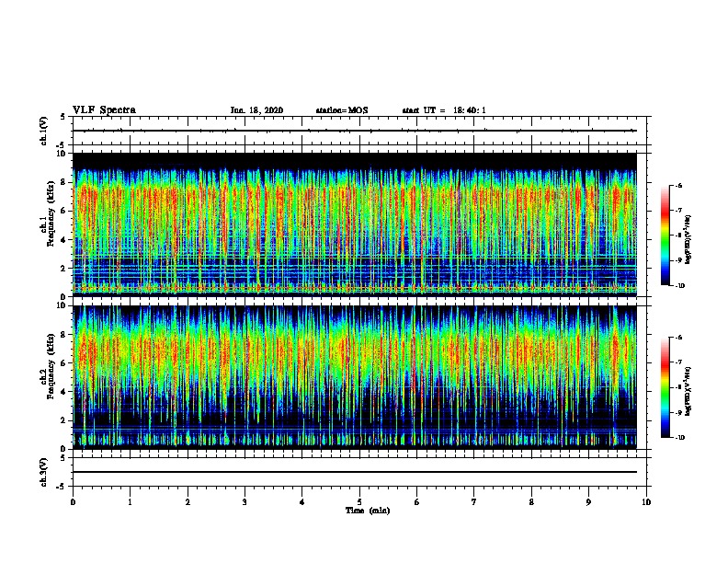Click the "-10" tick on the ch.1 color bar
This screenshot has width=728, height=563.
point(679,286)
